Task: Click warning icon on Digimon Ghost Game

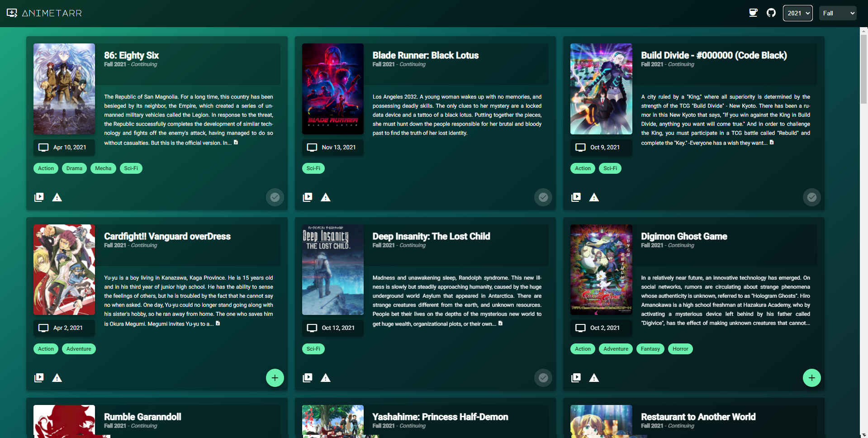Action: click(x=594, y=378)
